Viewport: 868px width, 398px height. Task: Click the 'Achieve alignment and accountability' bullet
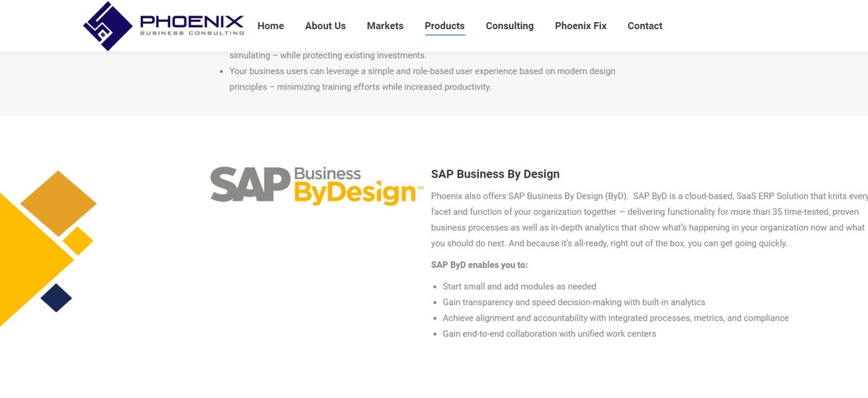pyautogui.click(x=616, y=318)
